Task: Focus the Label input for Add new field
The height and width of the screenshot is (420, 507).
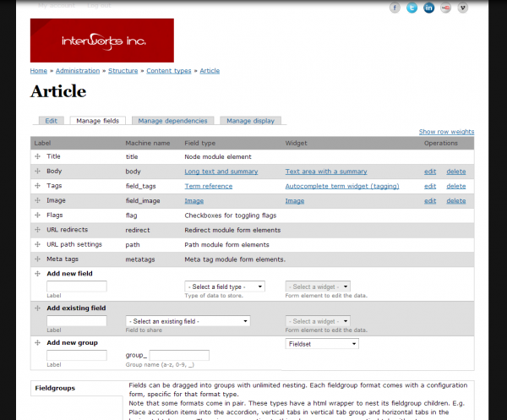Action: click(x=77, y=286)
